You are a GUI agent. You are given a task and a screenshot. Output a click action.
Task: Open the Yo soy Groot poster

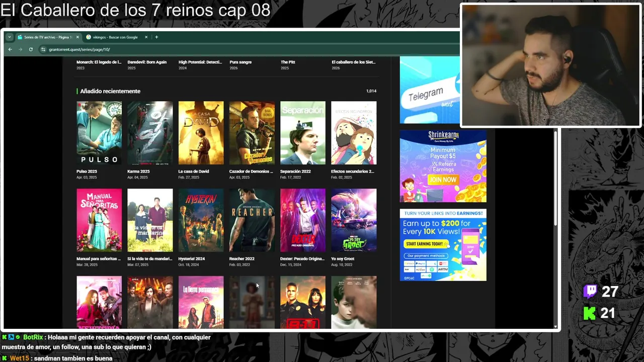(x=354, y=220)
